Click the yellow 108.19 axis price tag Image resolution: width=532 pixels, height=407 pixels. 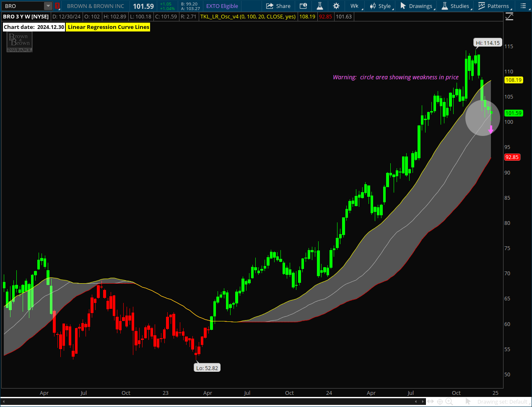pyautogui.click(x=514, y=80)
